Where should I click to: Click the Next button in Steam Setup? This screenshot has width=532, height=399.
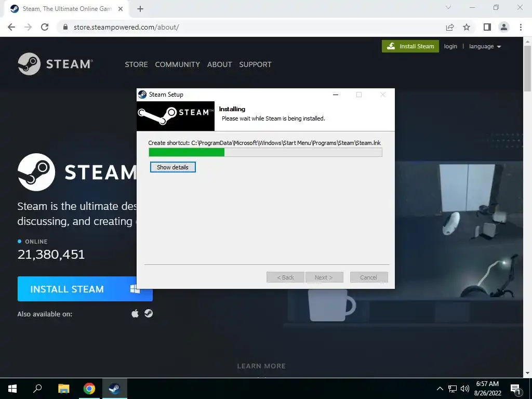(324, 277)
